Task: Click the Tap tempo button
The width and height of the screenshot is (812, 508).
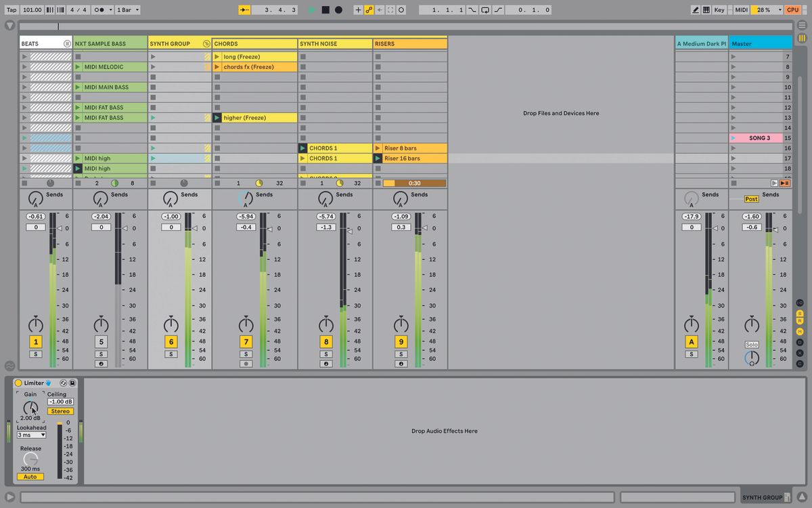Action: point(12,9)
